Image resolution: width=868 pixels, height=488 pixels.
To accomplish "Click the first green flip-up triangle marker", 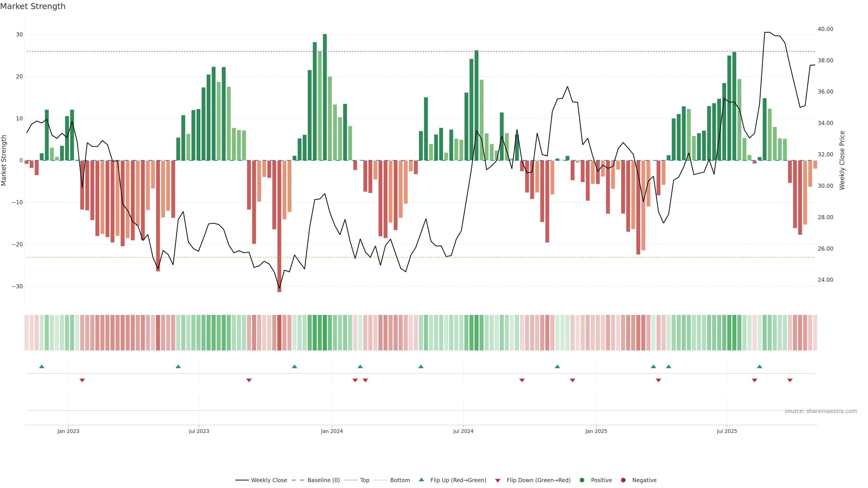I will point(42,366).
